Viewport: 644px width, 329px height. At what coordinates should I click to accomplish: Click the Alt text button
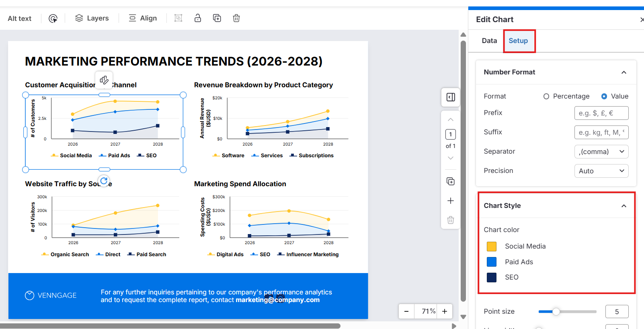20,19
